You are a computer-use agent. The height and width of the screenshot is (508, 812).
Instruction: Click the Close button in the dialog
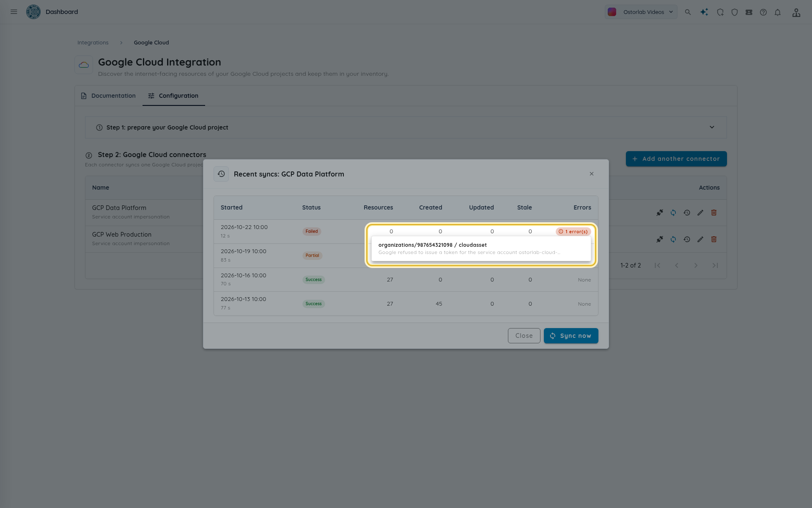524,336
